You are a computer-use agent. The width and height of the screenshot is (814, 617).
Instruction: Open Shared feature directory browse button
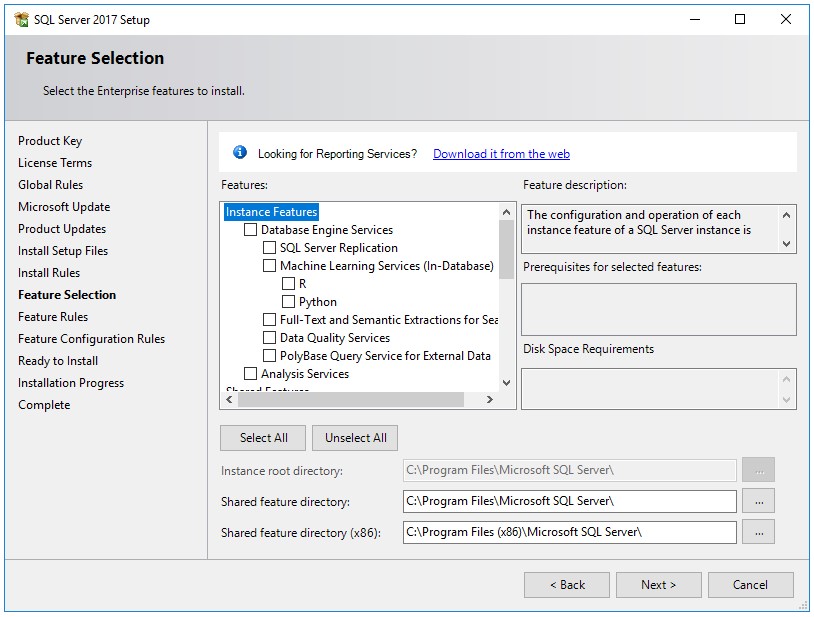coord(759,501)
